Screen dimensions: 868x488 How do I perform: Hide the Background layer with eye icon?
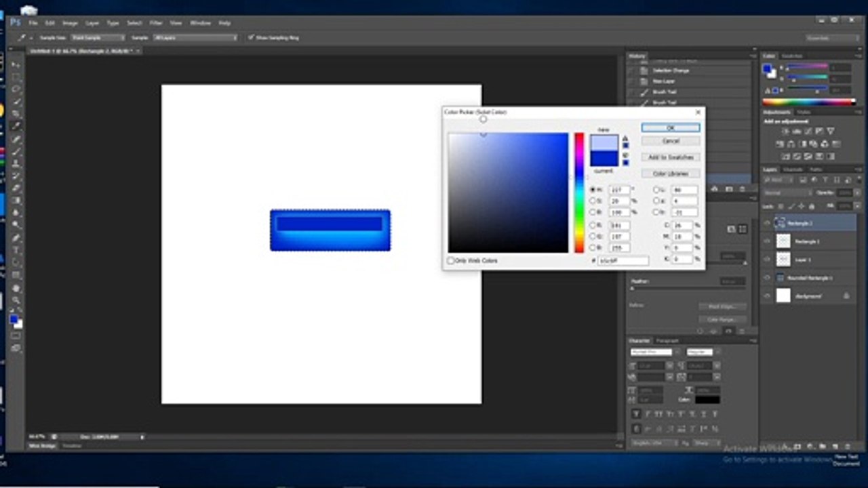tap(767, 296)
